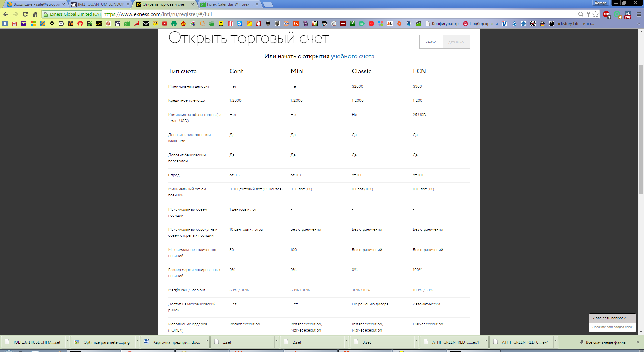This screenshot has height=352, width=644.
Task: Open the VK bookmark icon
Action: click(x=5, y=24)
